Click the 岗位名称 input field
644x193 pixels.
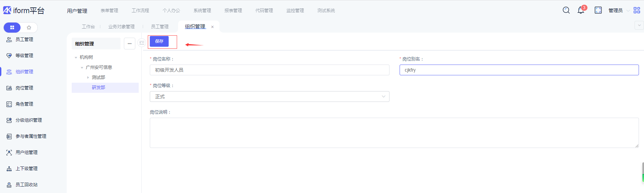(x=269, y=70)
